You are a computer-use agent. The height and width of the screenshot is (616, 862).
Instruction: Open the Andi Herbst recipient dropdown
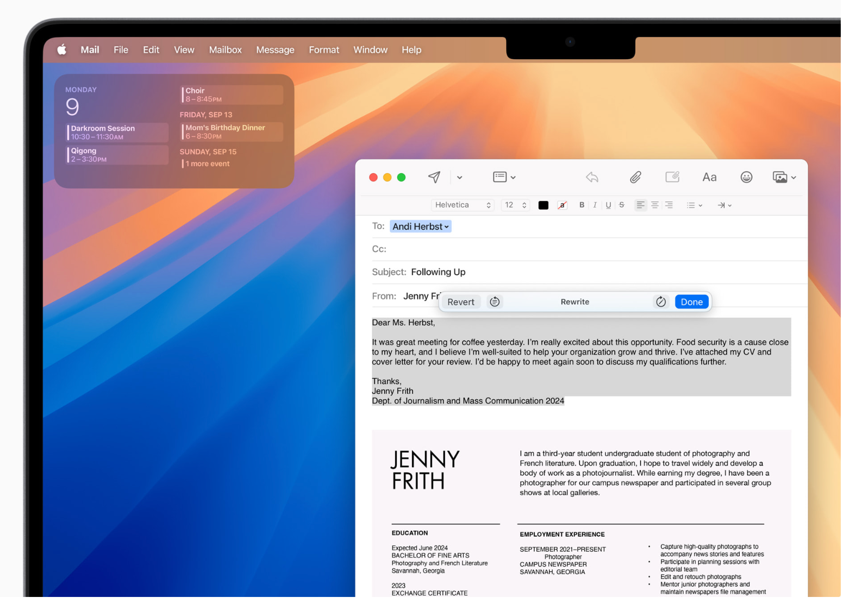(421, 227)
